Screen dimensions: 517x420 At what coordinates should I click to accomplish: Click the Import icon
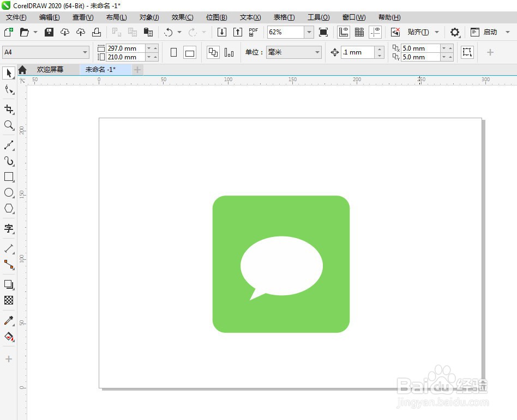tap(221, 32)
